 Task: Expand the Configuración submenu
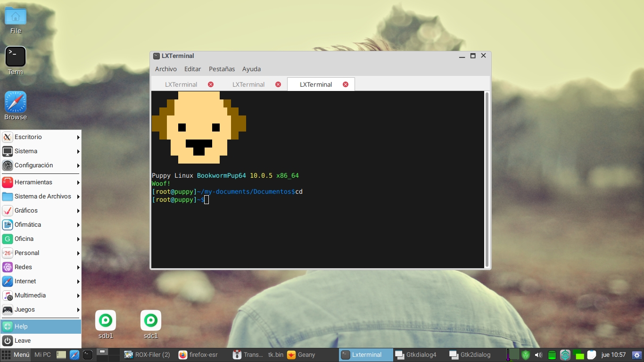click(x=41, y=165)
